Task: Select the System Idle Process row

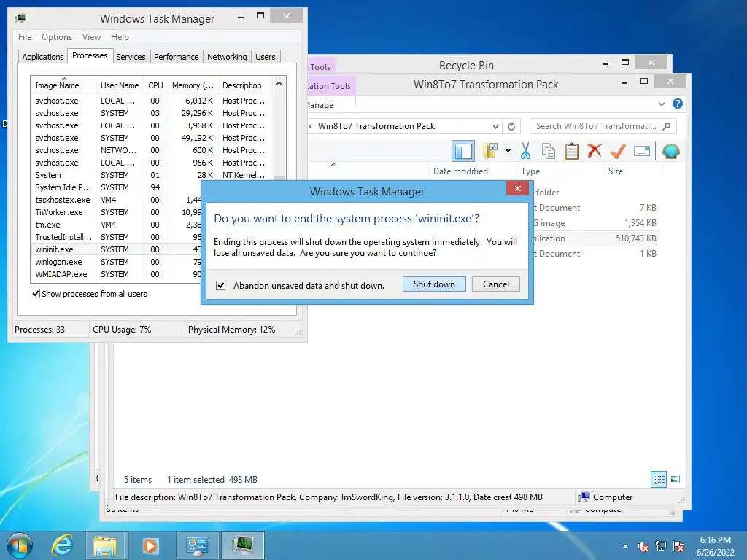Action: (x=117, y=187)
